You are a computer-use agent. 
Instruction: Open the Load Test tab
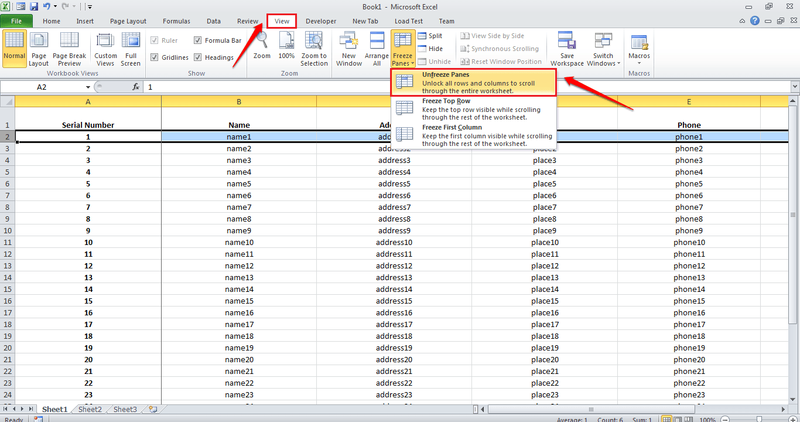[408, 21]
